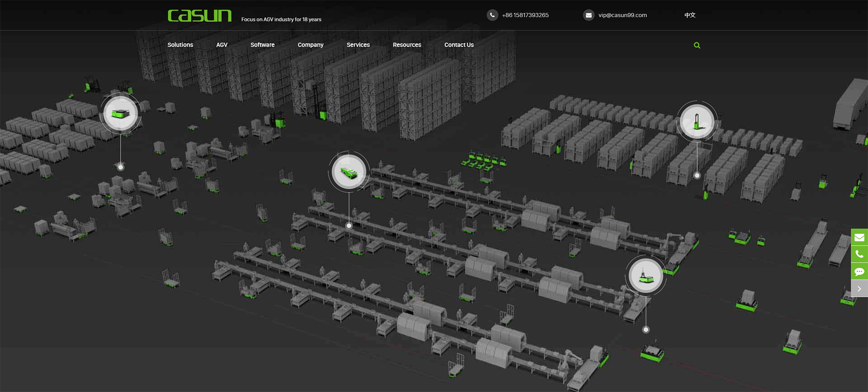This screenshot has height=392, width=868.
Task: Click the +86 15817393265 phone number
Action: point(525,15)
